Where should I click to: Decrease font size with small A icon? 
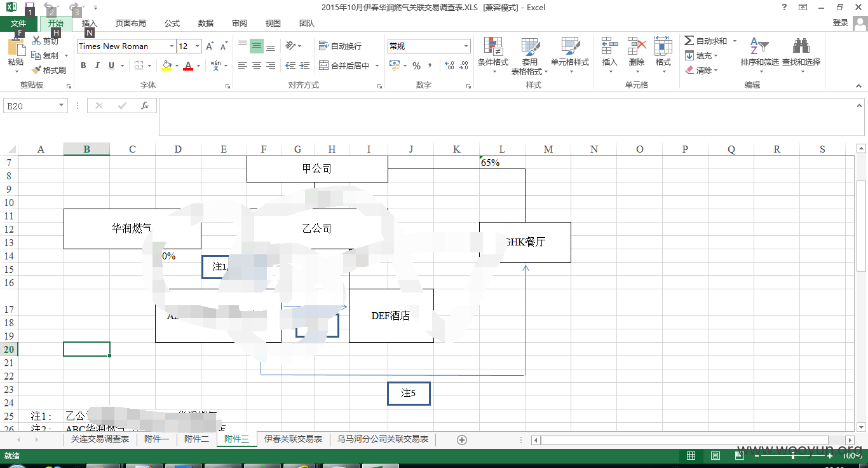[224, 46]
